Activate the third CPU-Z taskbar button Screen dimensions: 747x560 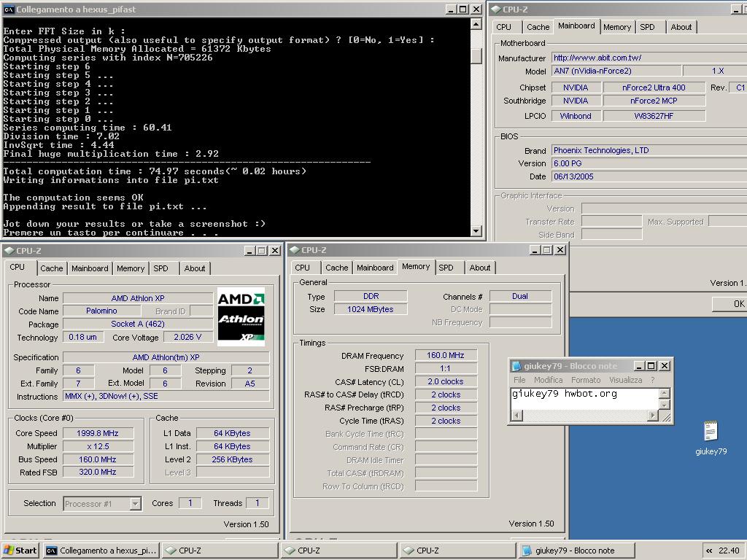(458, 551)
